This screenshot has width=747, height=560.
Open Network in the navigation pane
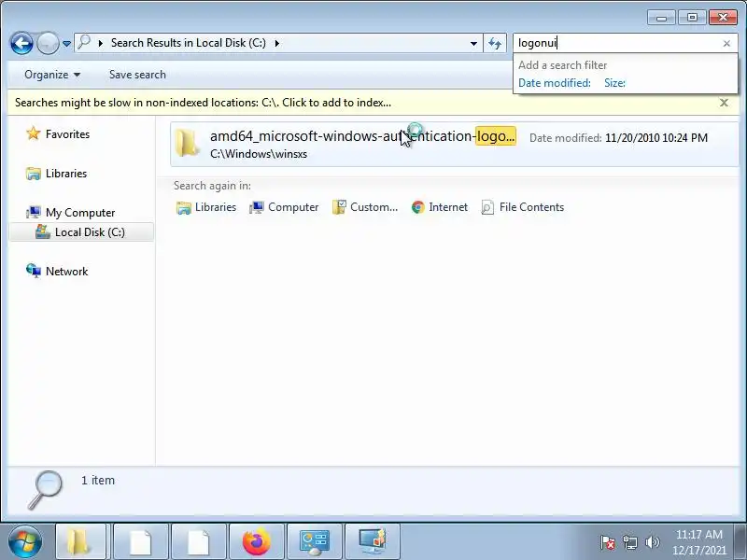(66, 272)
